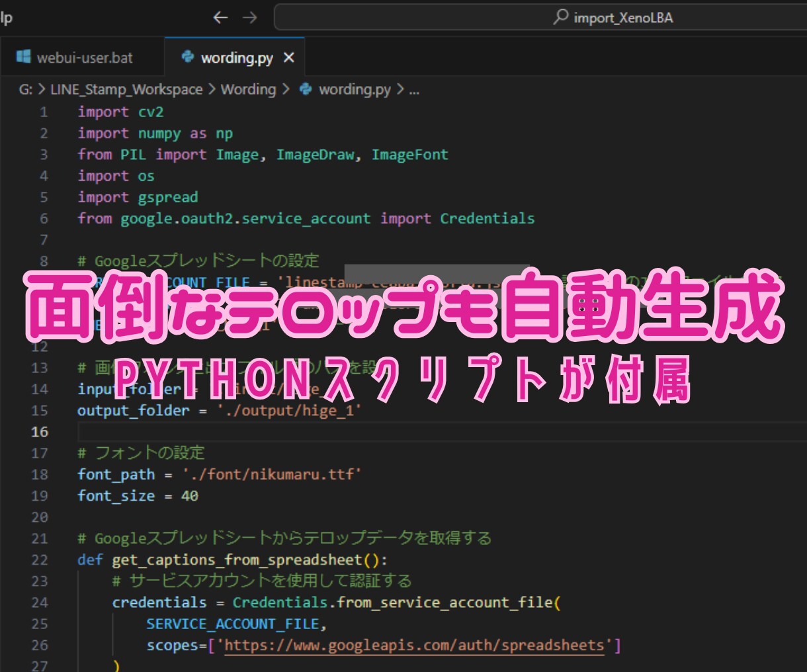Click the Googleスプレッドシートの設定 comment

point(198,261)
